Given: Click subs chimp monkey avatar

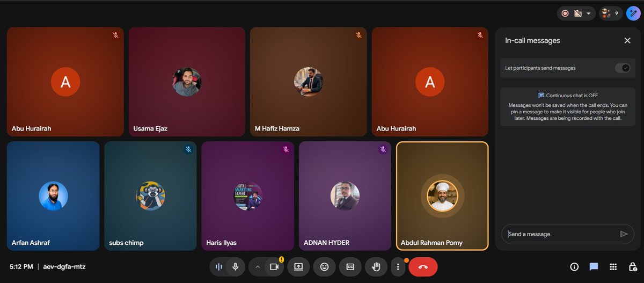Looking at the screenshot, I should click(150, 196).
